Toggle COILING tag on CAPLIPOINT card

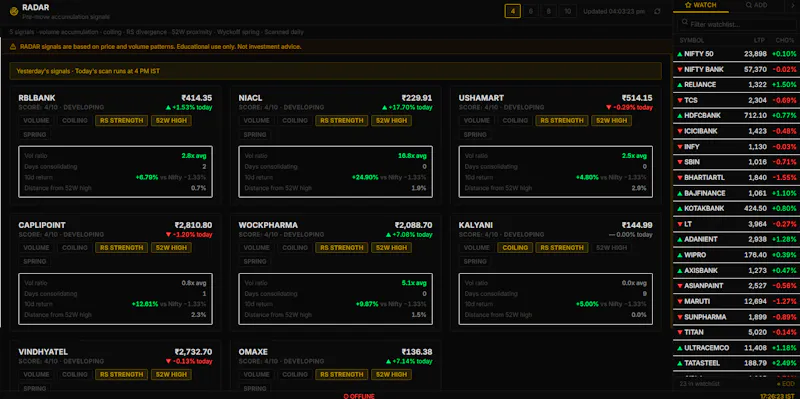pyautogui.click(x=74, y=247)
